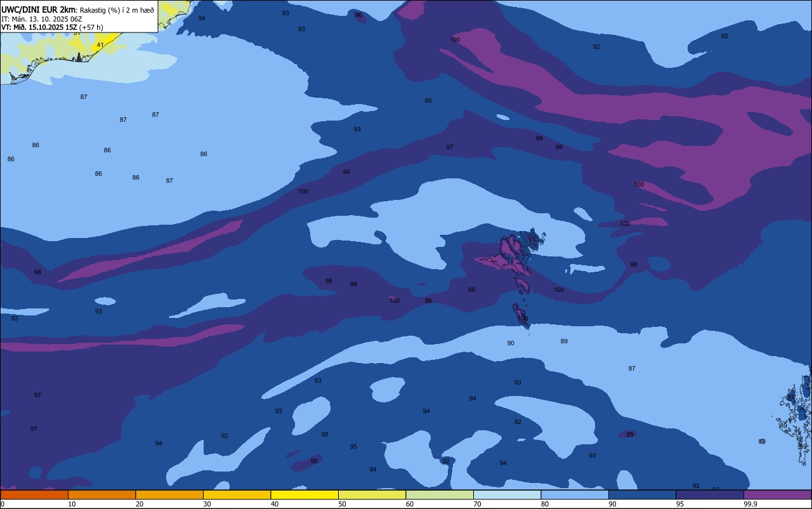Viewport: 812px width, 509px height.
Task: Click the legend tick label '99.9'
Action: pos(750,504)
